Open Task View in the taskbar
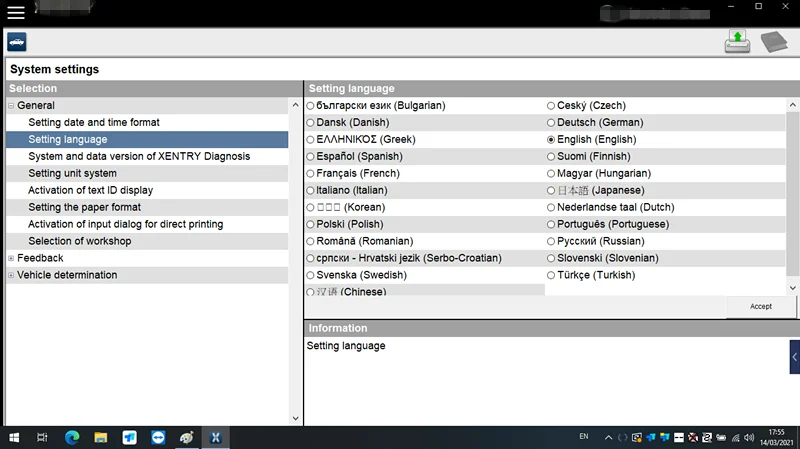This screenshot has height=449, width=800. point(42,438)
